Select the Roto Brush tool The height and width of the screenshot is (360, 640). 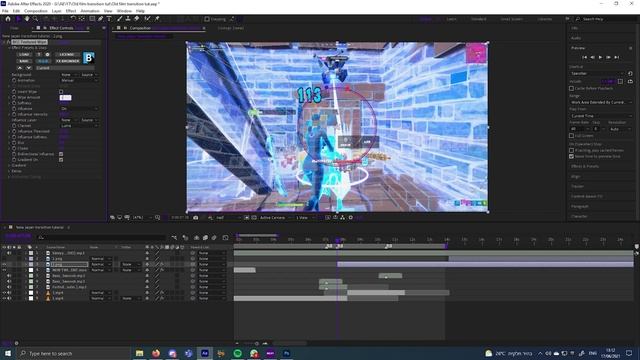click(x=147, y=19)
